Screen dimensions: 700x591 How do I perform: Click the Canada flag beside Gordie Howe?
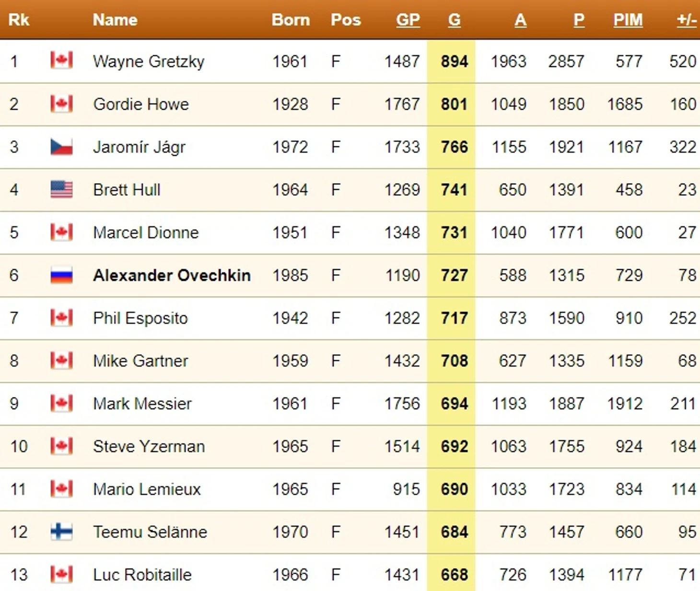pyautogui.click(x=61, y=104)
